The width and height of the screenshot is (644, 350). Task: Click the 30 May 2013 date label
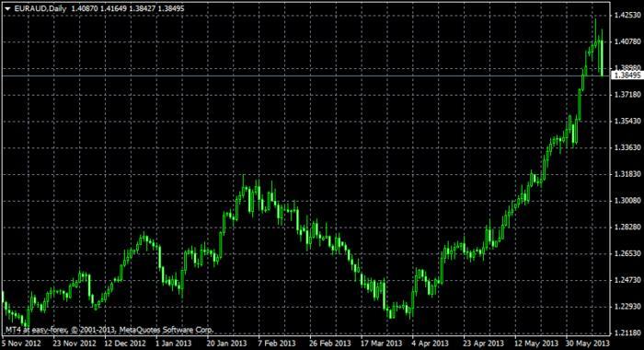pos(588,343)
